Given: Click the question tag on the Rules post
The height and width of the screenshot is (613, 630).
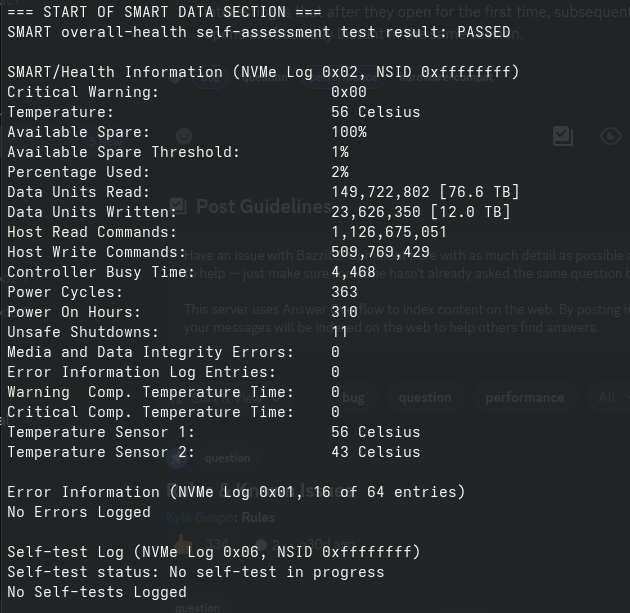Looking at the screenshot, I should coord(227,459).
